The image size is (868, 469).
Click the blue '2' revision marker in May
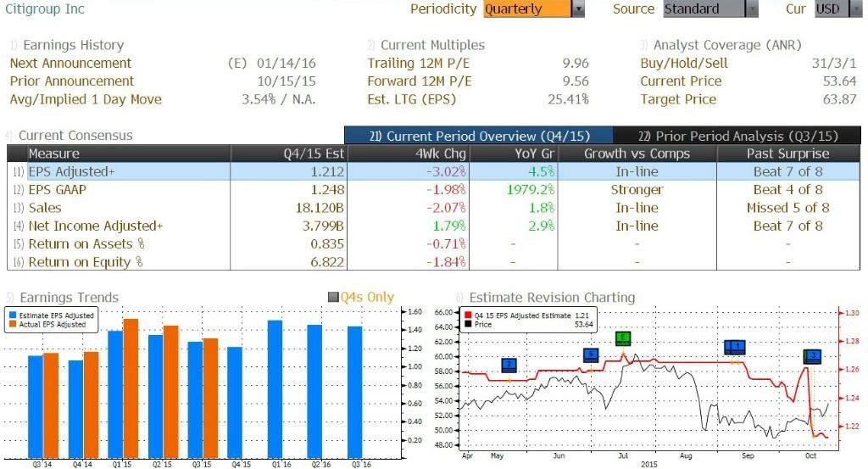click(509, 365)
